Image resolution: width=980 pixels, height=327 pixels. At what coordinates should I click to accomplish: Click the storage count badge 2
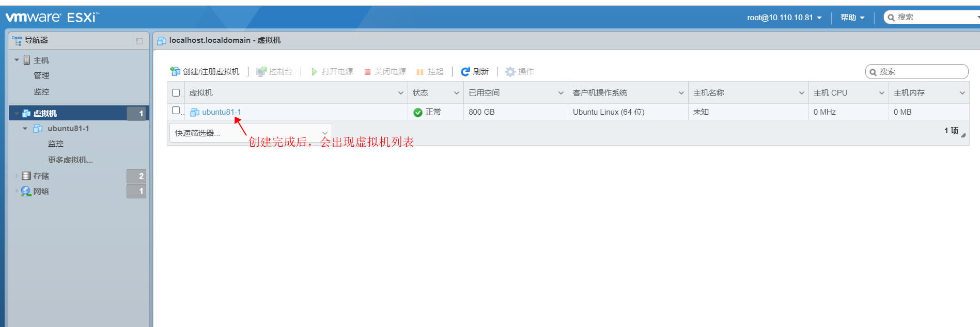tap(136, 176)
